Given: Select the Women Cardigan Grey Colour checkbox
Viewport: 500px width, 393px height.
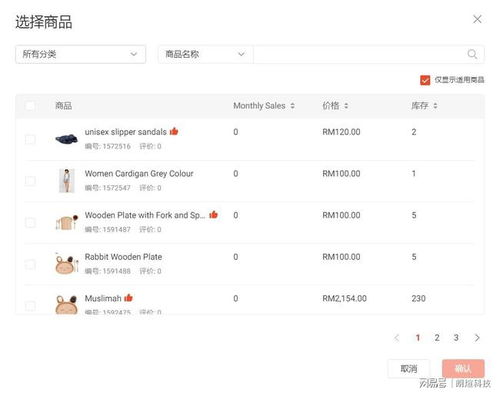Looking at the screenshot, I should [x=30, y=181].
